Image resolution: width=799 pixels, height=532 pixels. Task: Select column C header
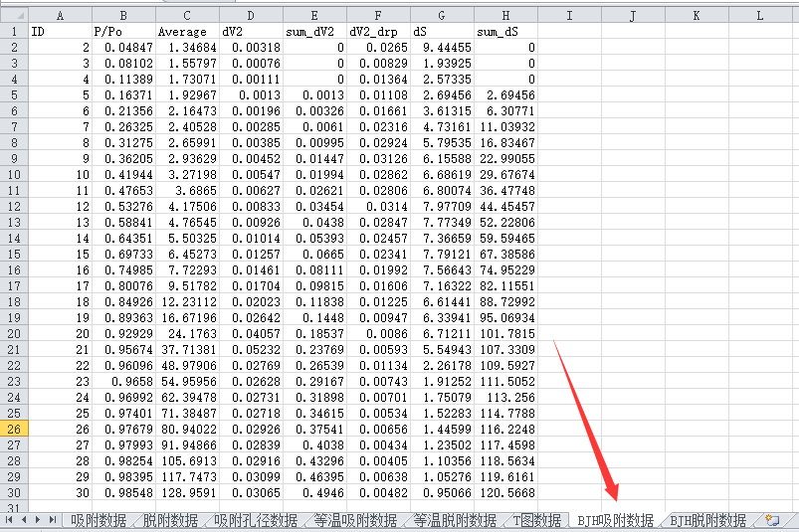(187, 15)
